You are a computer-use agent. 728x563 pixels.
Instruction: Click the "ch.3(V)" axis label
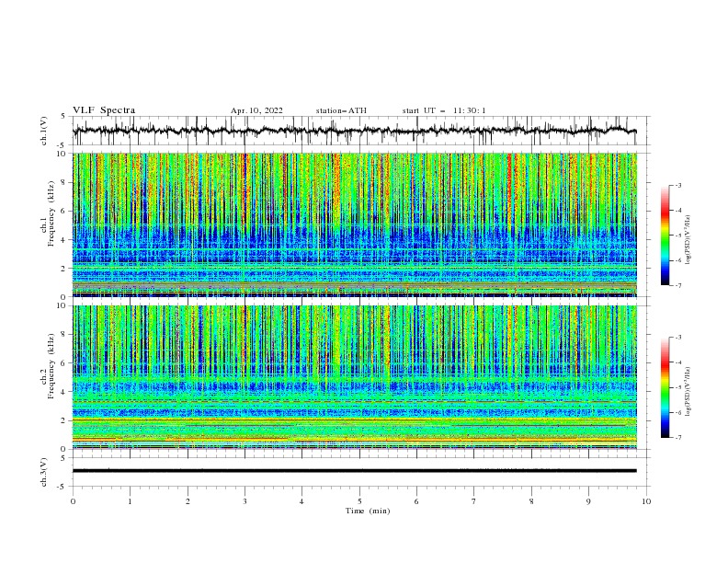(x=43, y=472)
